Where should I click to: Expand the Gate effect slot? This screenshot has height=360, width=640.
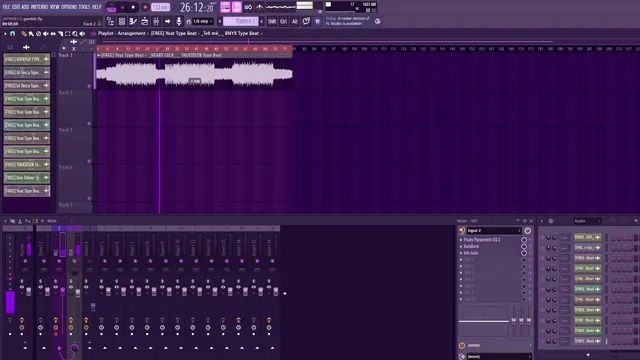pos(461,253)
